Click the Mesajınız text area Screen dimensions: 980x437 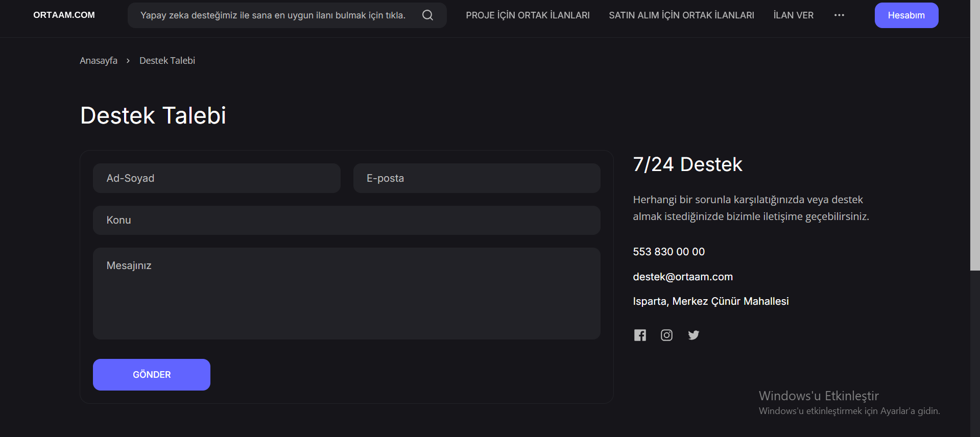coord(346,294)
